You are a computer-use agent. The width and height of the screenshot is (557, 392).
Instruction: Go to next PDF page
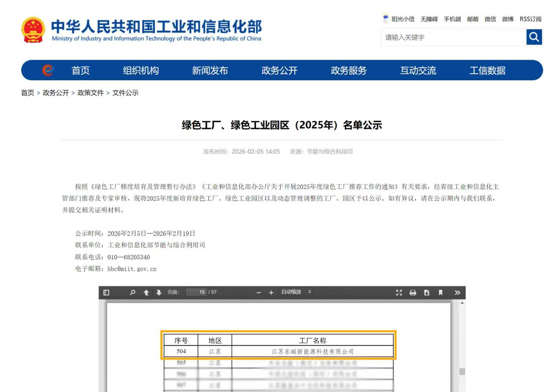(x=159, y=292)
